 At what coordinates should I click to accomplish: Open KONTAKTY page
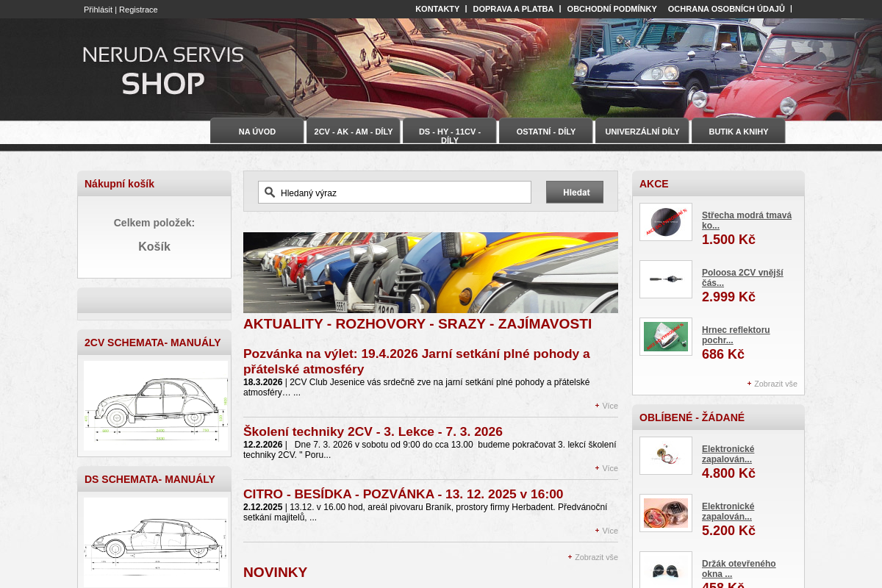point(437,9)
